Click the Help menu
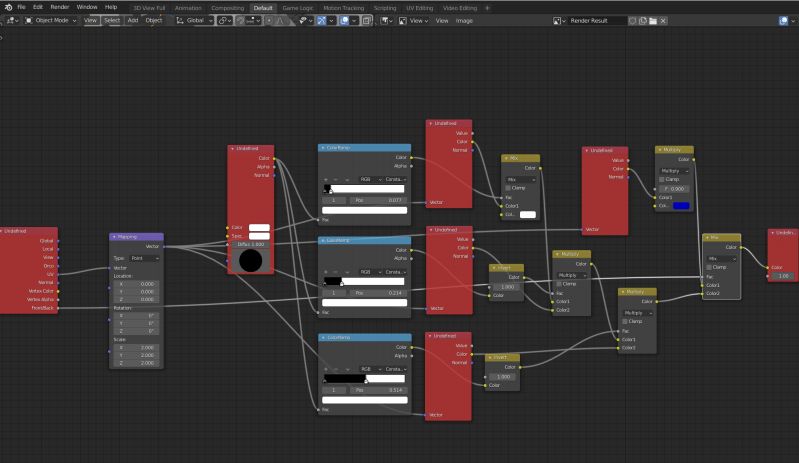 coord(111,7)
